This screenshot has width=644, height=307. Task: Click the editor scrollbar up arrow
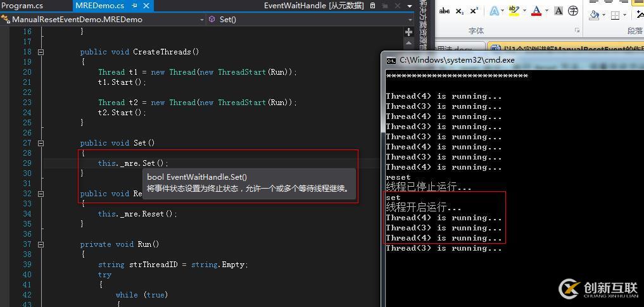point(408,42)
